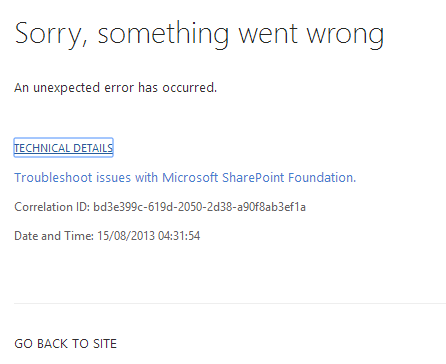The width and height of the screenshot is (446, 364).
Task: Click the Date and Time label
Action: (x=54, y=236)
